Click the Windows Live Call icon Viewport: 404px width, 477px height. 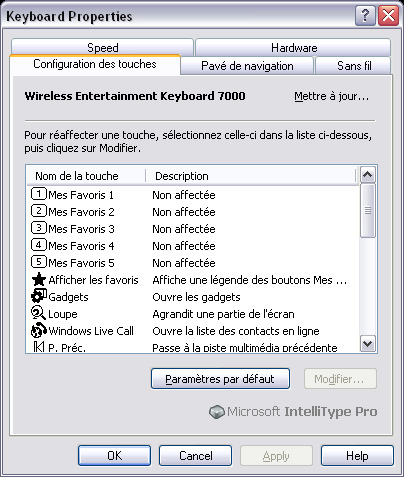39,330
